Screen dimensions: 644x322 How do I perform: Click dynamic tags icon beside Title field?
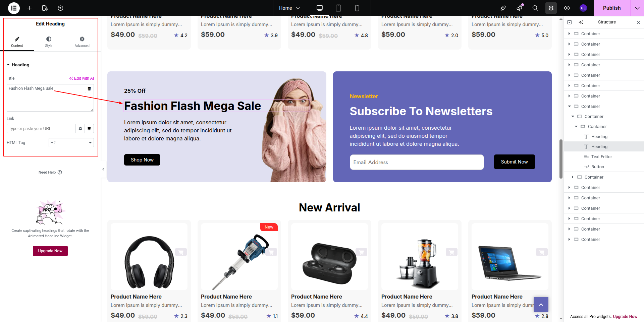(89, 89)
